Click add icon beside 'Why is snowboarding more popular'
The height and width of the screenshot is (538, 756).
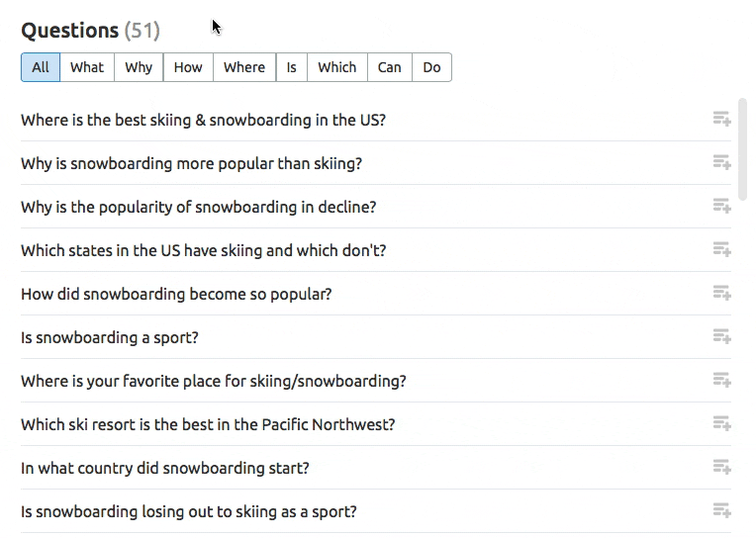[721, 163]
